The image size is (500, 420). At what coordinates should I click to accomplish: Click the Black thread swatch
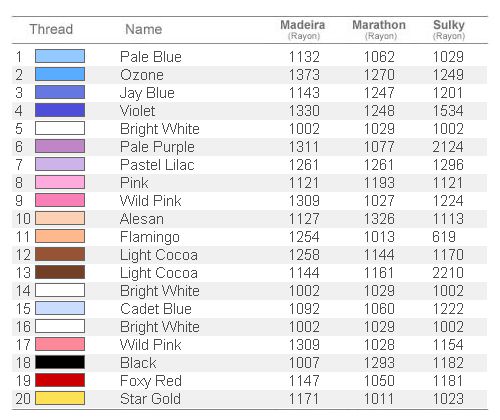(60, 362)
